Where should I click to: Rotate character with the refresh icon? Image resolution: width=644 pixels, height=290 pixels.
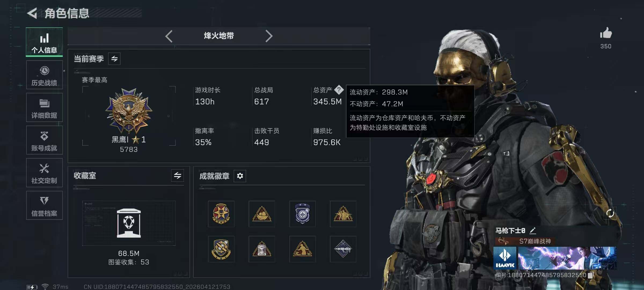[x=610, y=213]
